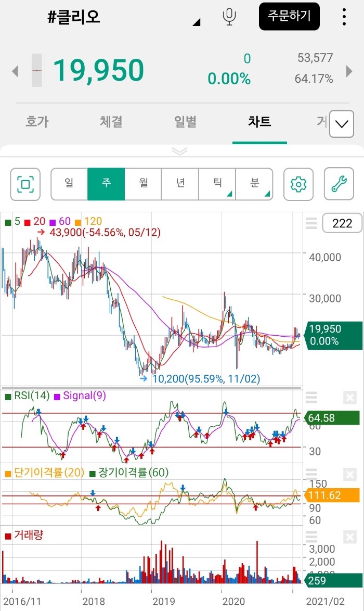Tap the 이격률 value tag 111.62

333,495
